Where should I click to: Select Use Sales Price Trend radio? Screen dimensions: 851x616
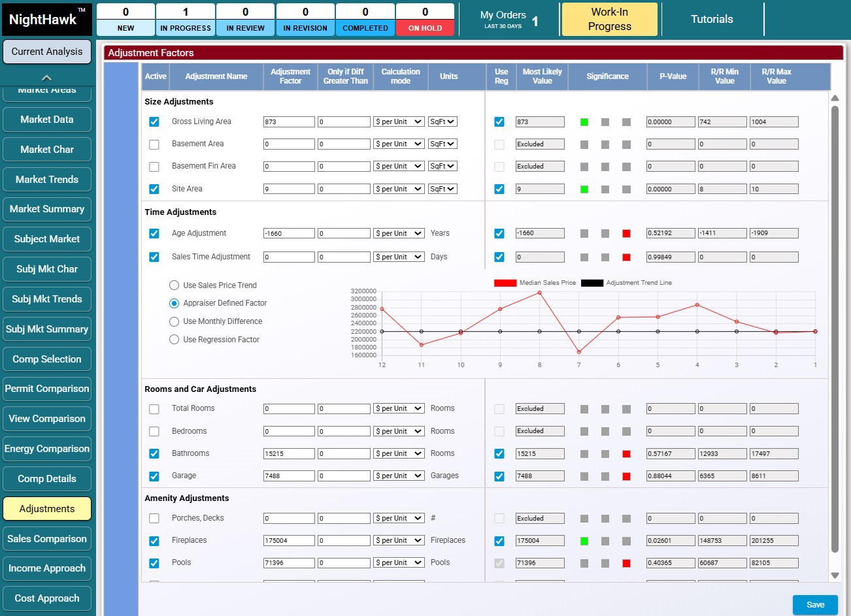click(174, 285)
